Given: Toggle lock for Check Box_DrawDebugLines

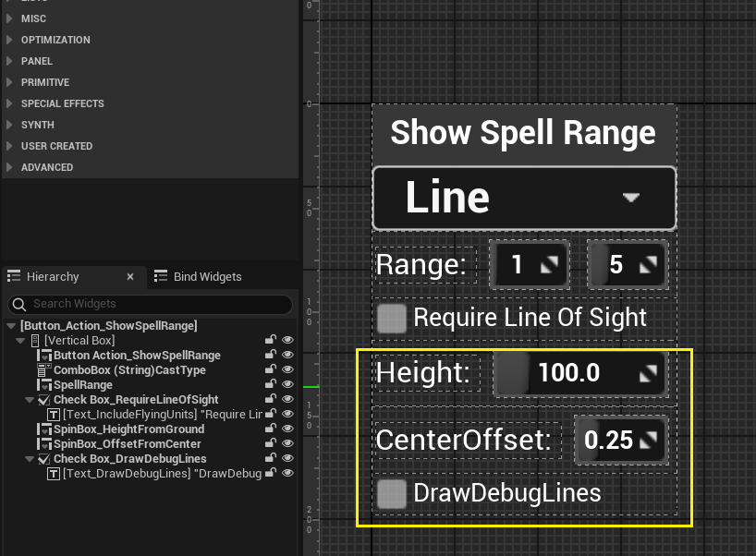Looking at the screenshot, I should (x=271, y=458).
